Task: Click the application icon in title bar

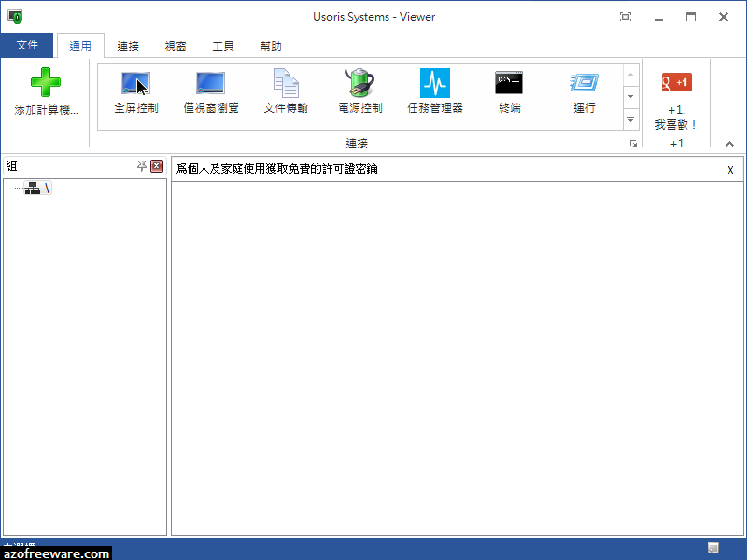Action: [15, 16]
